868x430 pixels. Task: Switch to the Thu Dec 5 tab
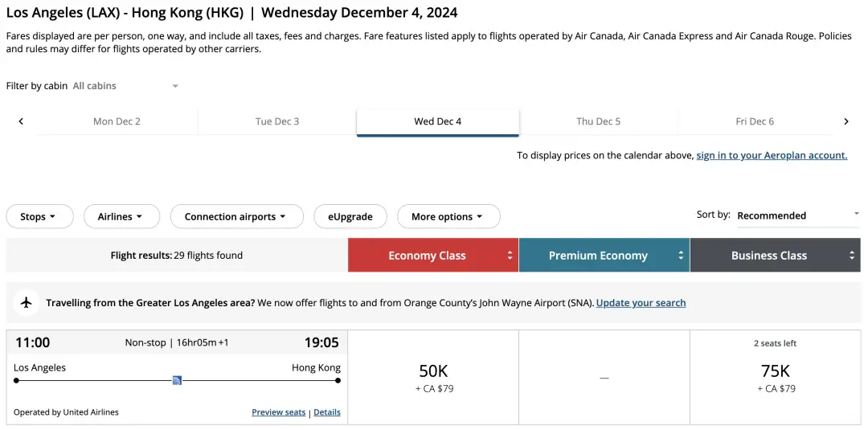pyautogui.click(x=598, y=121)
